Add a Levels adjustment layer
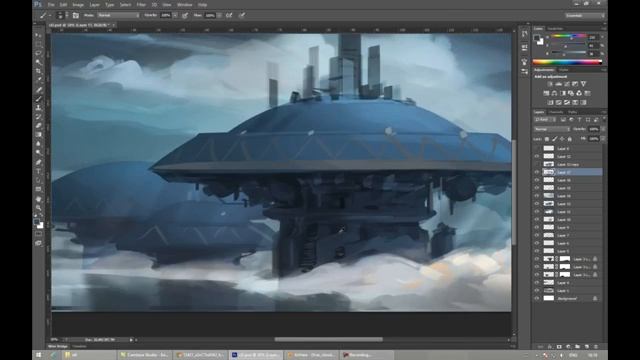Image resolution: width=640 pixels, height=360 pixels. click(x=558, y=84)
